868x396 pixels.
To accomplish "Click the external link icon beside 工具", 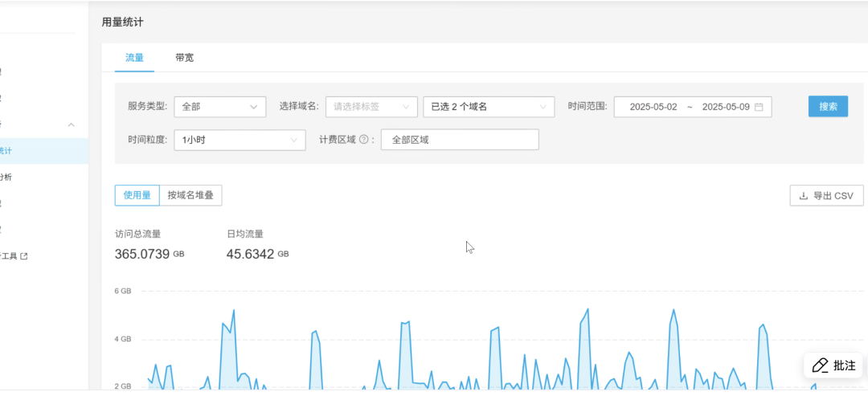I will [x=23, y=256].
